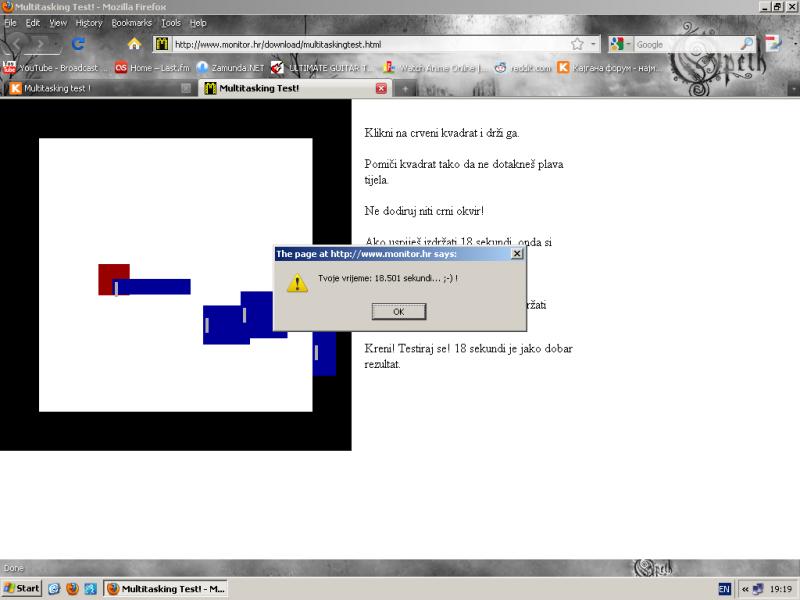Screen dimensions: 800x600
Task: Bookmark this page with the star icon
Action: (577, 44)
